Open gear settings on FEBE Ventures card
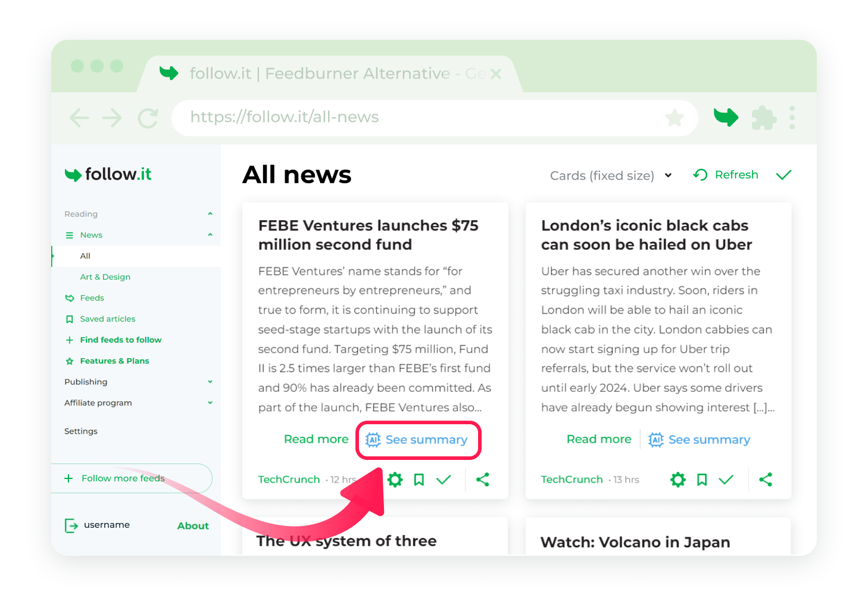Image resolution: width=868 pixels, height=595 pixels. [x=395, y=480]
